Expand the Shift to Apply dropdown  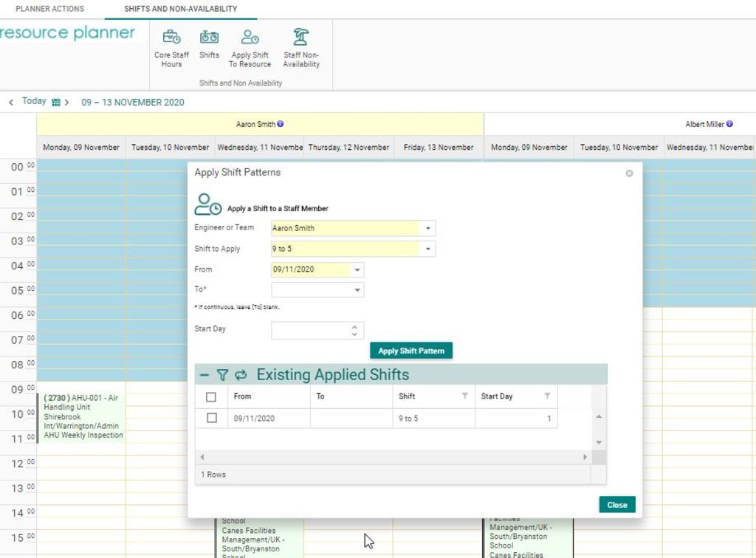tap(427, 249)
